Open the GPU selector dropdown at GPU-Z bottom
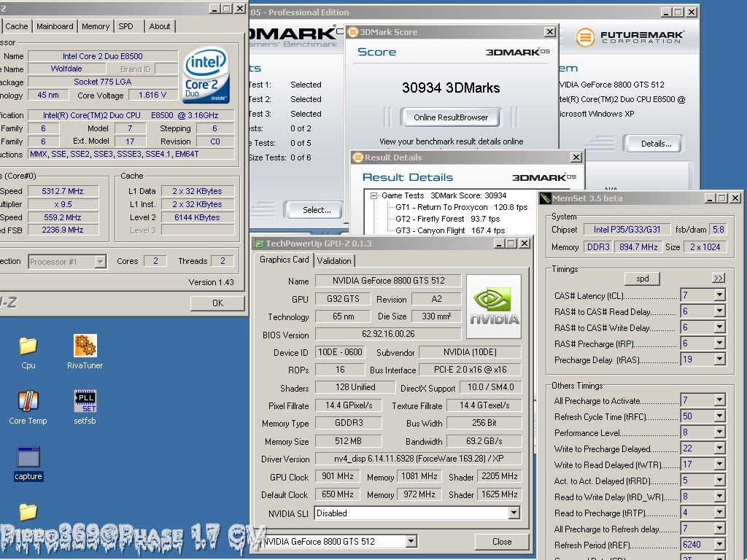Screen dimensions: 747x560 [x=411, y=542]
